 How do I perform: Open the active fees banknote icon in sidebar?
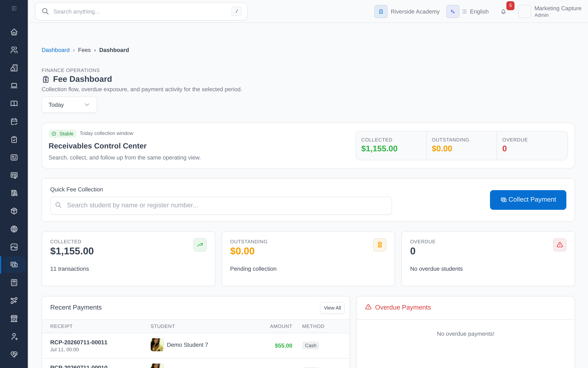coord(14,265)
